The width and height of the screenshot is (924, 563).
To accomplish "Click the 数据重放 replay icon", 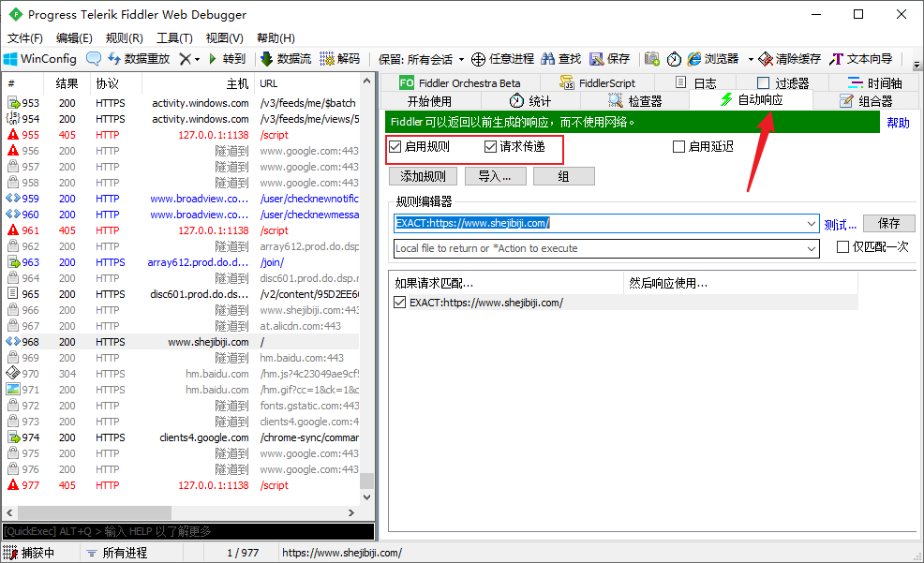I will pos(113,58).
